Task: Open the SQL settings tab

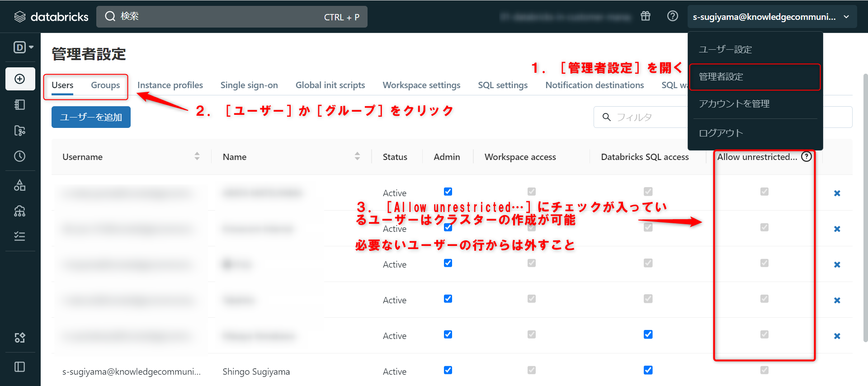Action: (x=503, y=85)
